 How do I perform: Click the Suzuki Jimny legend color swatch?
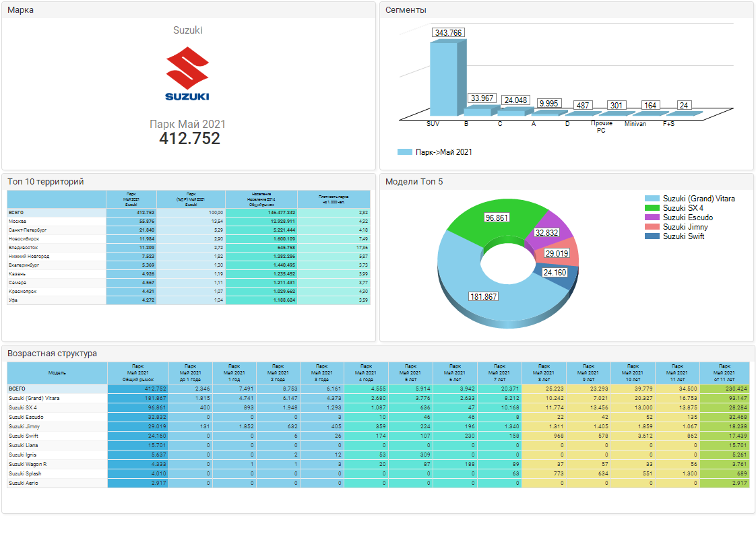pos(652,227)
